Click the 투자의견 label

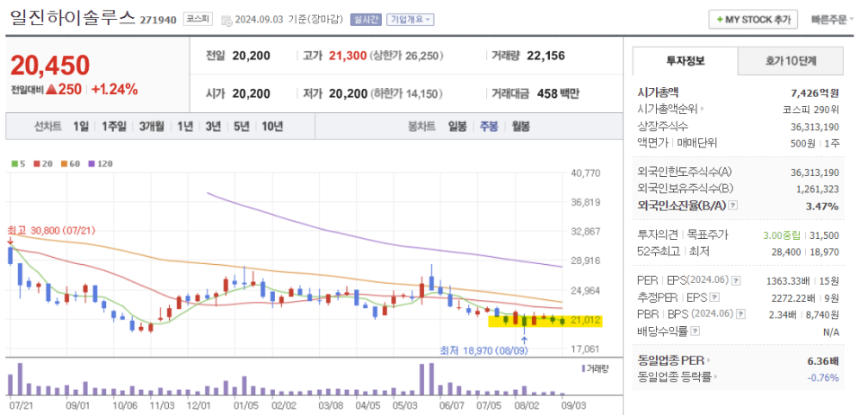pos(659,235)
